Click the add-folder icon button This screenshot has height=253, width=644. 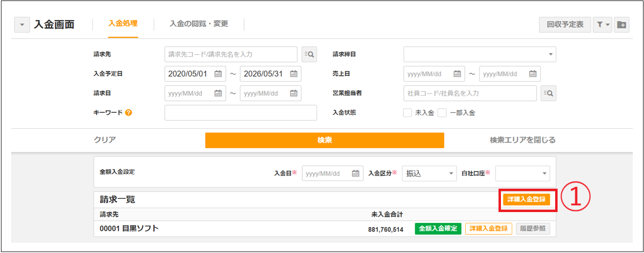coord(622,25)
